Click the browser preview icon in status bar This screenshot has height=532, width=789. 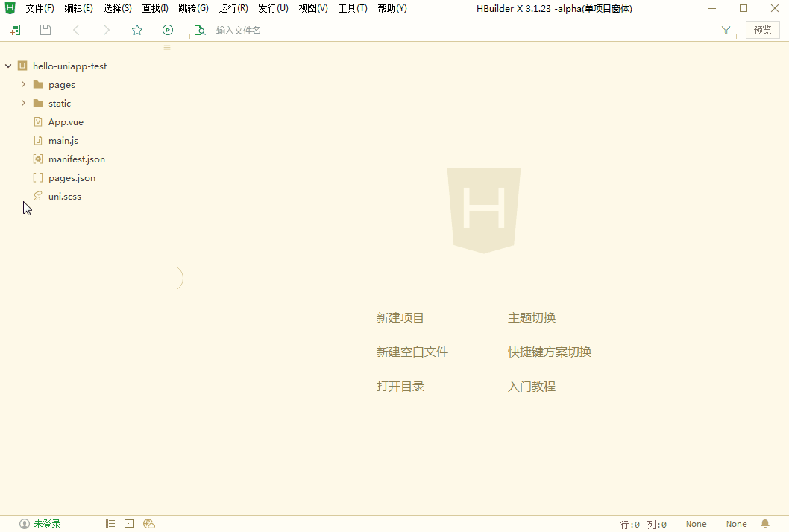click(x=149, y=524)
